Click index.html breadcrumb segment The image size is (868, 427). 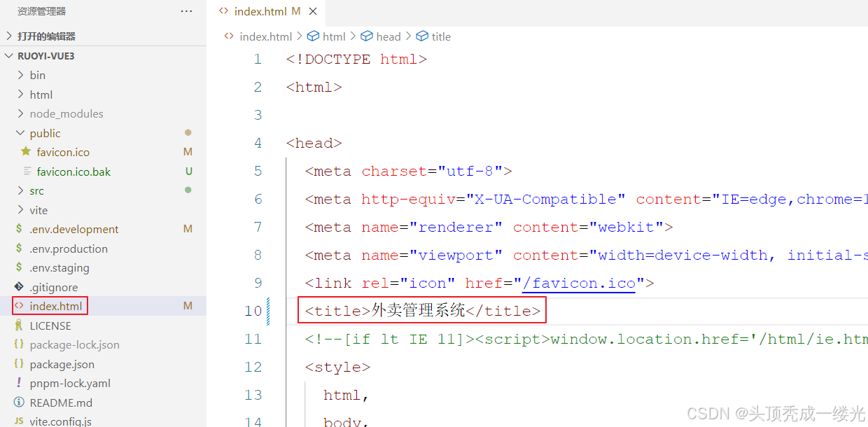[266, 36]
